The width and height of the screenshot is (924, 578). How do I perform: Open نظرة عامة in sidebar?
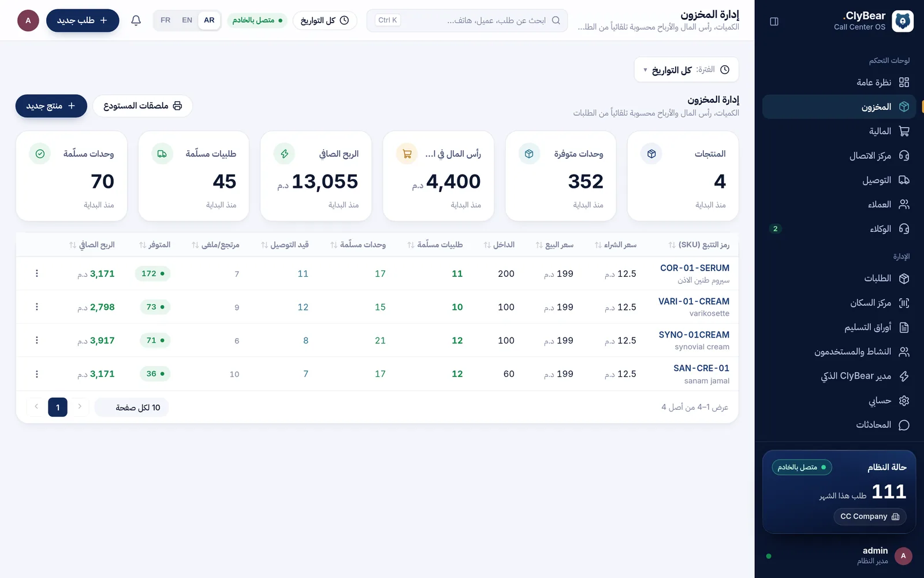point(839,82)
